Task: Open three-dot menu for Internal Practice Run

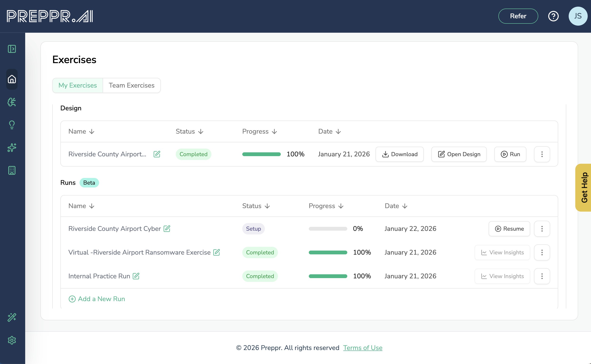Action: (x=542, y=276)
